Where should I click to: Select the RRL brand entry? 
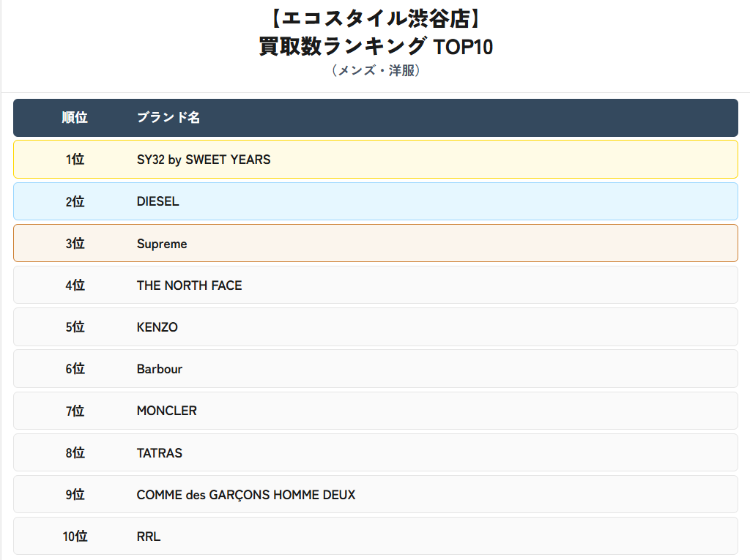coord(149,537)
